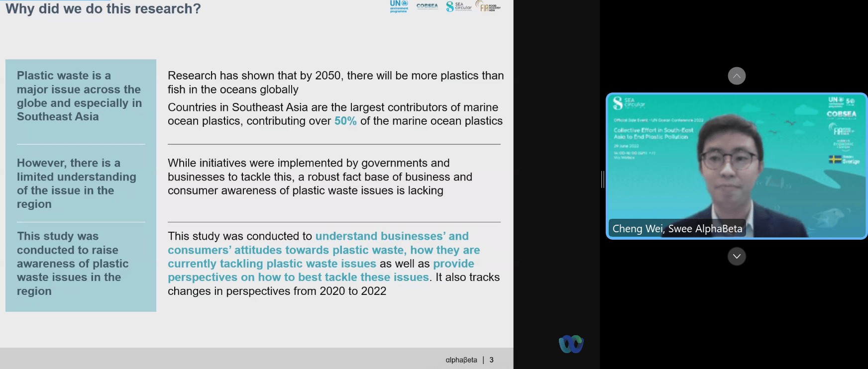The width and height of the screenshot is (868, 369).
Task: Click the "Plastic waste is a major issue" heading
Action: (79, 96)
